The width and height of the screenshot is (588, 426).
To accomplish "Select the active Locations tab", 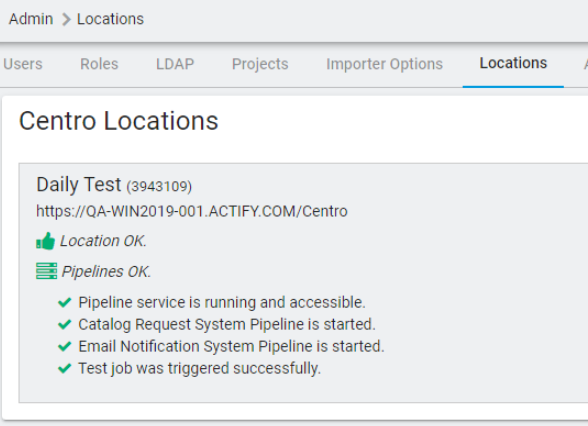I will click(x=513, y=63).
